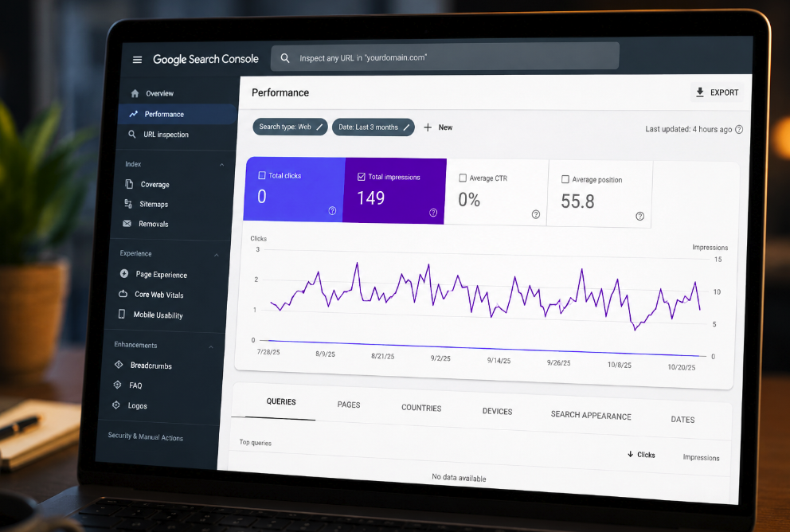Click the Inspect any URL search field
The height and width of the screenshot is (532, 790).
(x=445, y=57)
